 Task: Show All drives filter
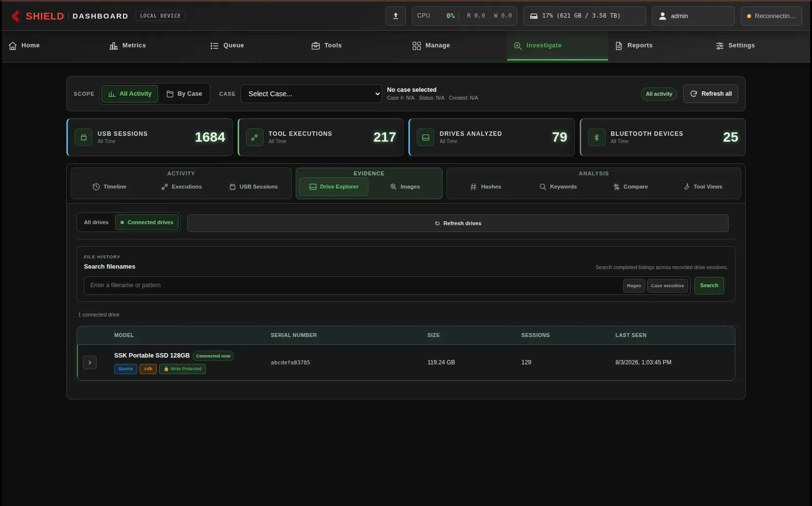click(x=96, y=222)
